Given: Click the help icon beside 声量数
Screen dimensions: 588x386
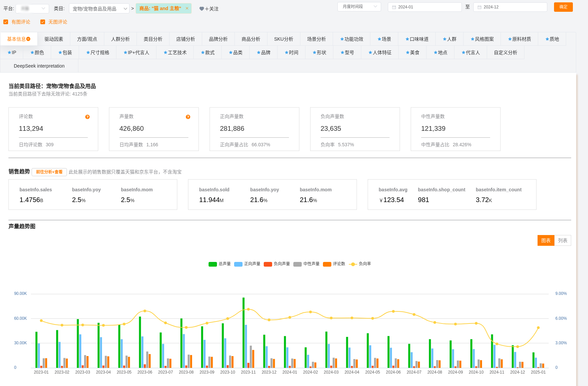Looking at the screenshot, I should (x=188, y=117).
